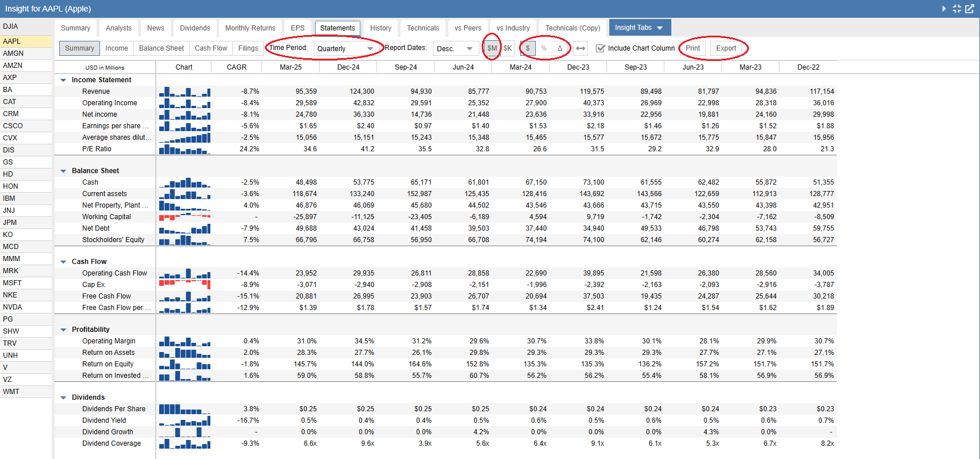This screenshot has height=459, width=980.
Task: Click the Free Cash Flow row label
Action: point(106,296)
